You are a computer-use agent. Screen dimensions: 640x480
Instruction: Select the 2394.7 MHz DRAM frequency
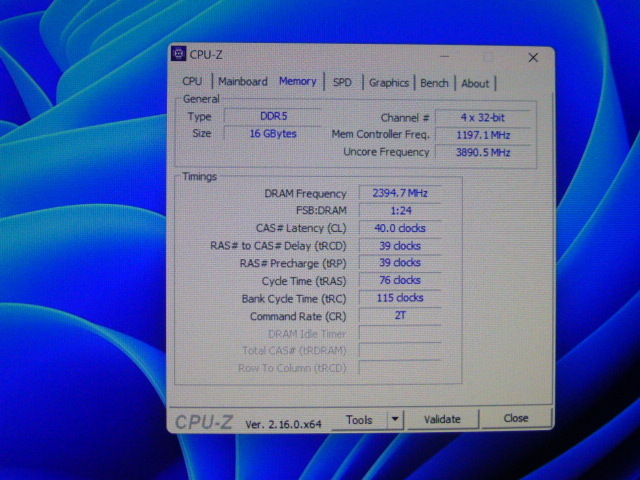point(400,193)
